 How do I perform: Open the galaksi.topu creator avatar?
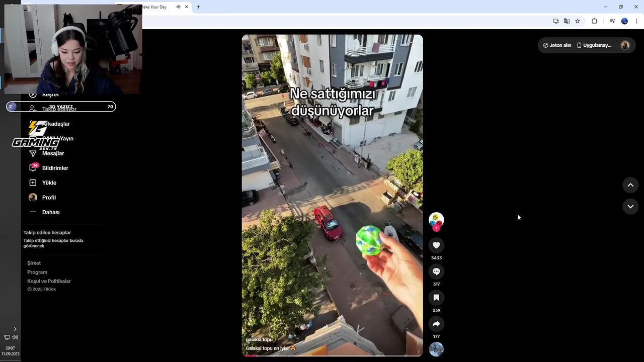436,219
